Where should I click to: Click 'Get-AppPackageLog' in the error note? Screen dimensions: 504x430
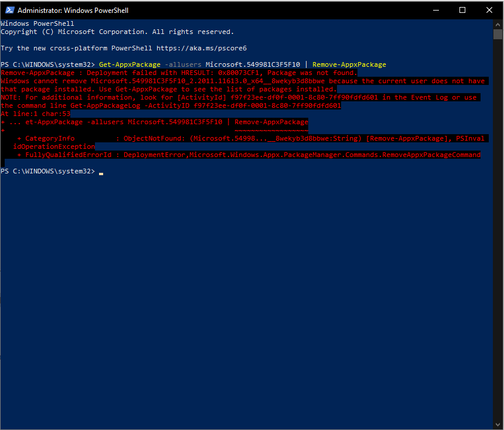click(x=105, y=105)
